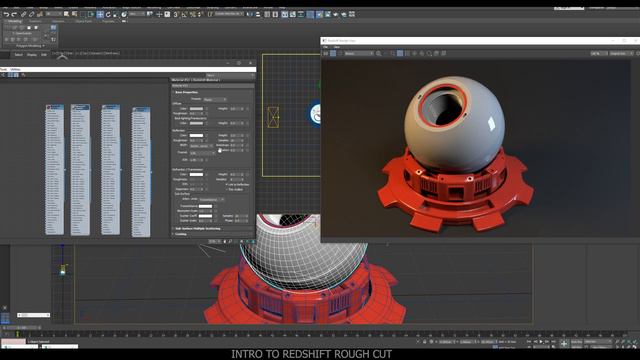Open Render Setup from main toolbar
This screenshot has height=360, width=640.
coord(319,14)
